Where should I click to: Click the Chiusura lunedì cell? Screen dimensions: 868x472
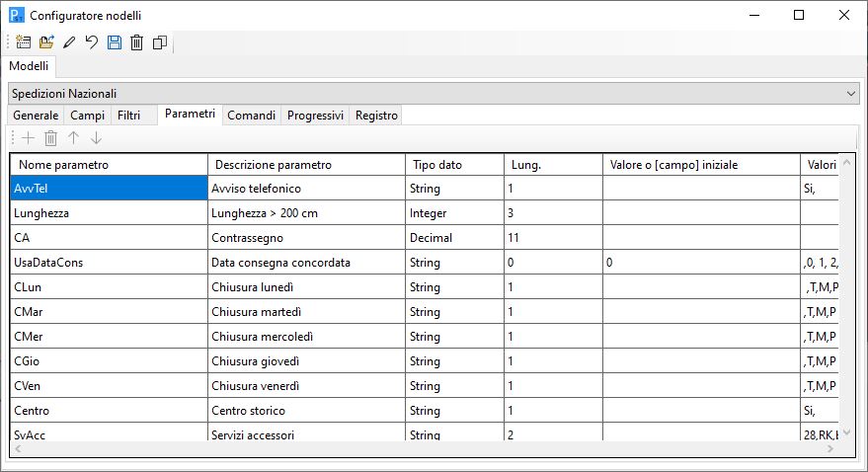307,286
